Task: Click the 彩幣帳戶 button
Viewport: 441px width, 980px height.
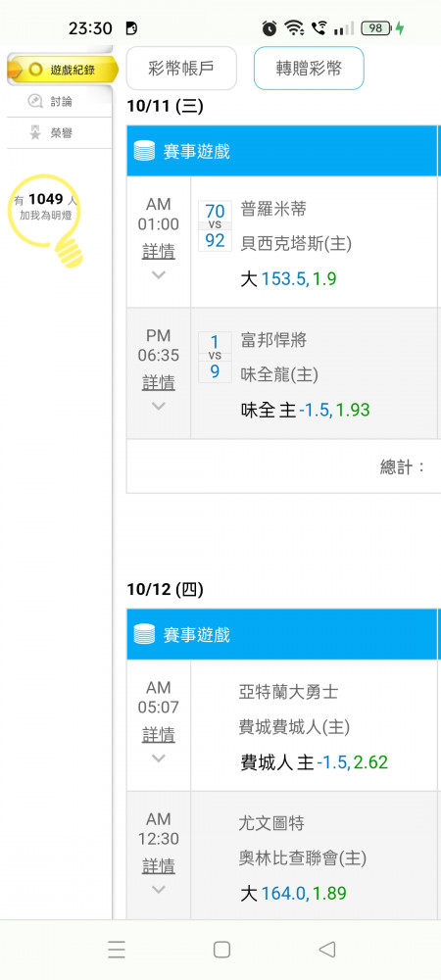Action: pyautogui.click(x=181, y=69)
